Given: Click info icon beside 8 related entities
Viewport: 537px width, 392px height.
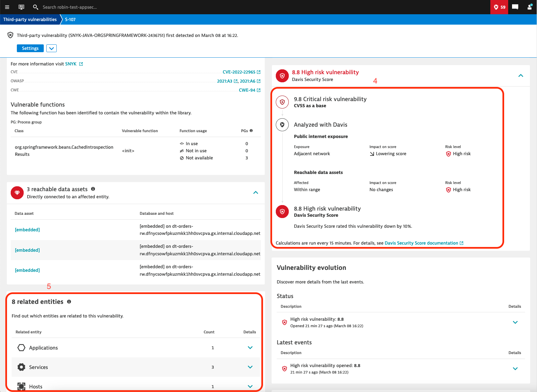Looking at the screenshot, I should click(69, 302).
